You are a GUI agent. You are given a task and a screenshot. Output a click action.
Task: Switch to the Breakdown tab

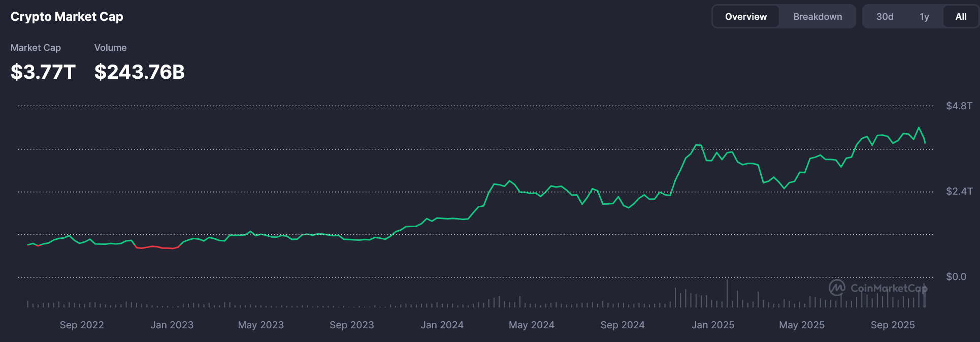tap(817, 17)
